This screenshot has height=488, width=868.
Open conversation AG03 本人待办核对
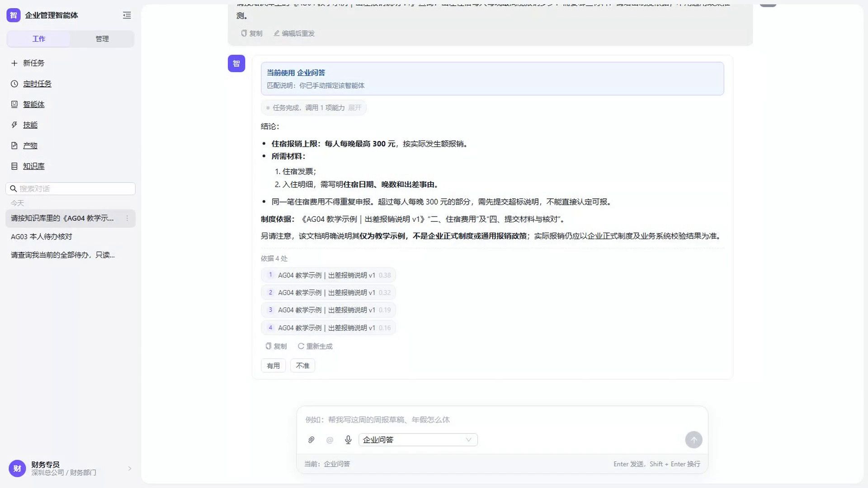point(71,237)
